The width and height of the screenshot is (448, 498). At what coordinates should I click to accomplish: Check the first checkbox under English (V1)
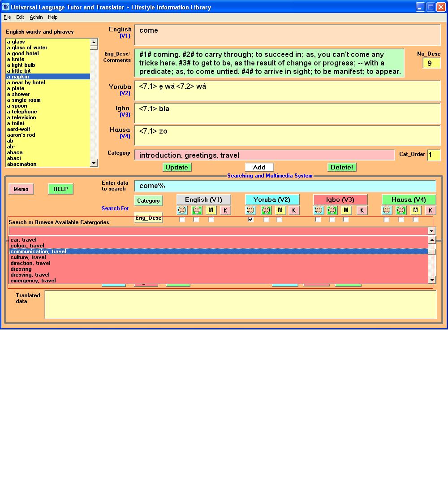click(x=182, y=220)
